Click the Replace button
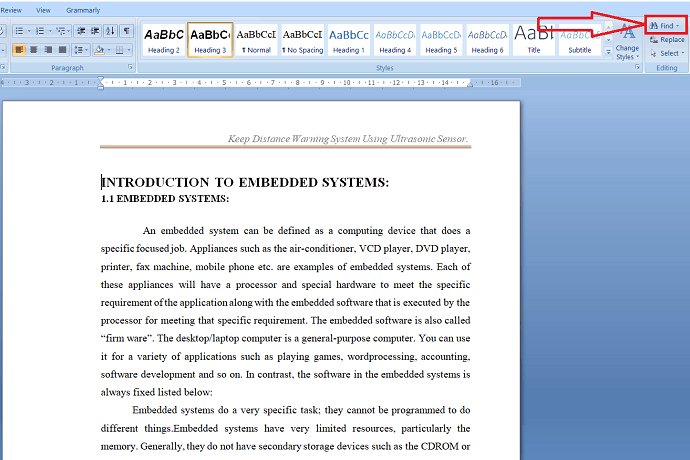 coord(667,40)
